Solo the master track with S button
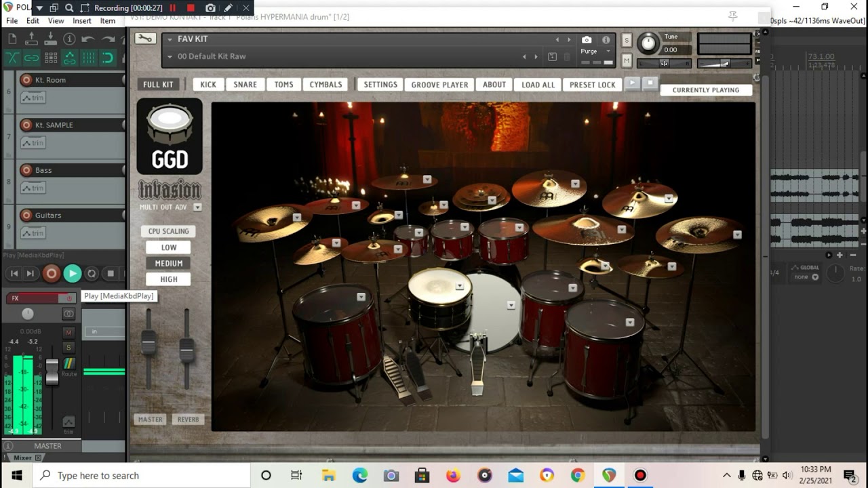 (68, 347)
